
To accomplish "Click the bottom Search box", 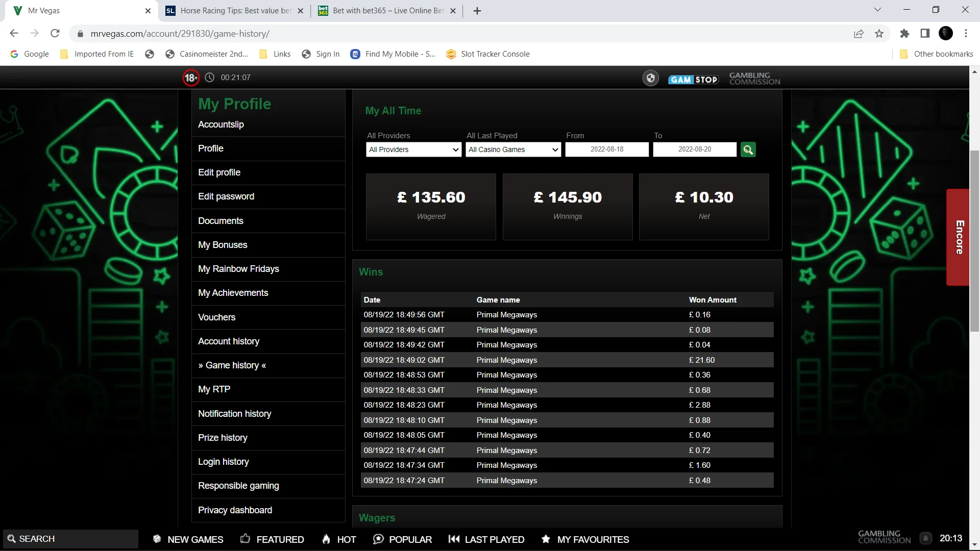I will [x=70, y=539].
